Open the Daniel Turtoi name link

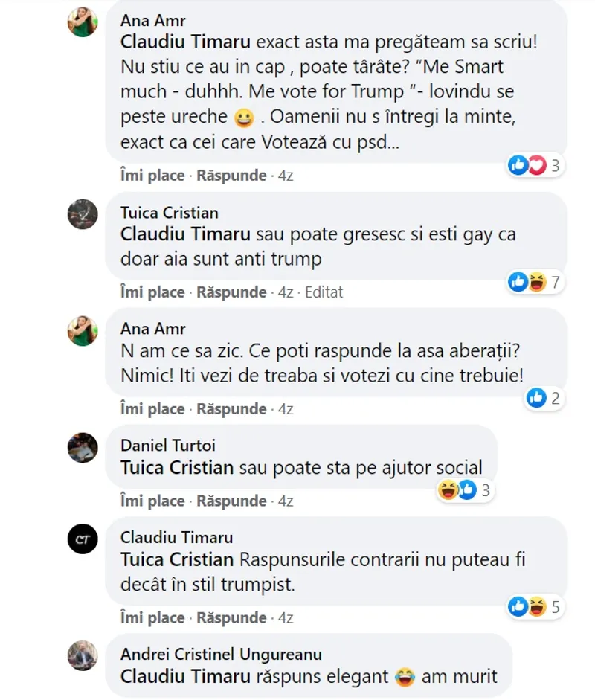[x=168, y=445]
